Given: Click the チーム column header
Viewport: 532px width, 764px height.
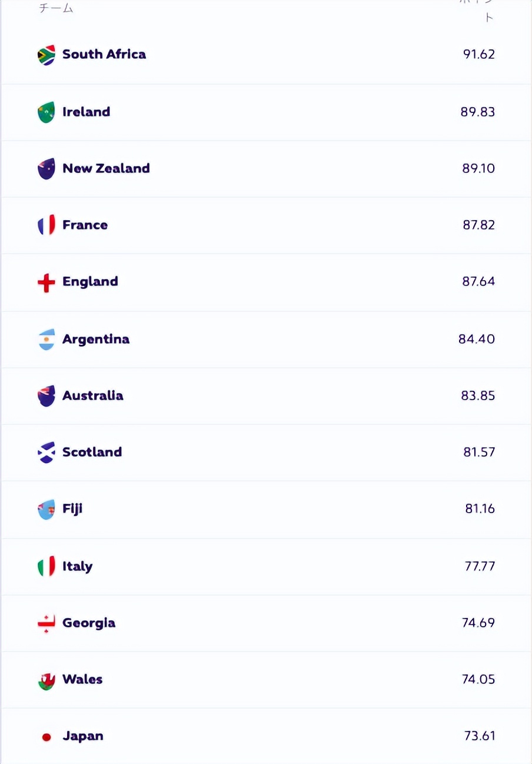Looking at the screenshot, I should tap(56, 8).
